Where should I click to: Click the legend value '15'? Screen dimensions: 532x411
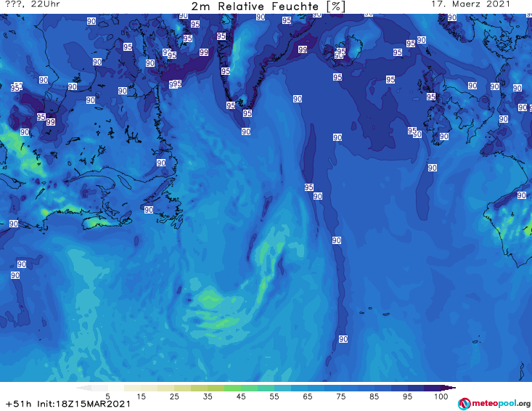pyautogui.click(x=141, y=396)
